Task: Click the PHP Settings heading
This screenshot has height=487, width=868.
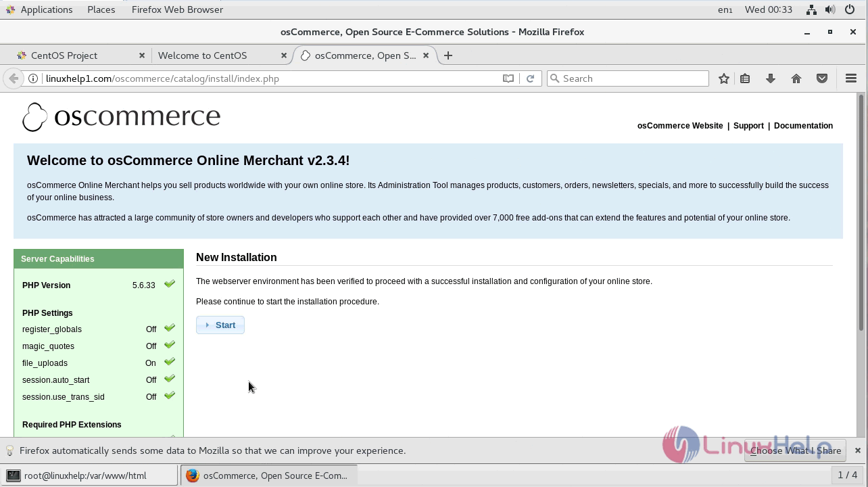Action: point(47,313)
